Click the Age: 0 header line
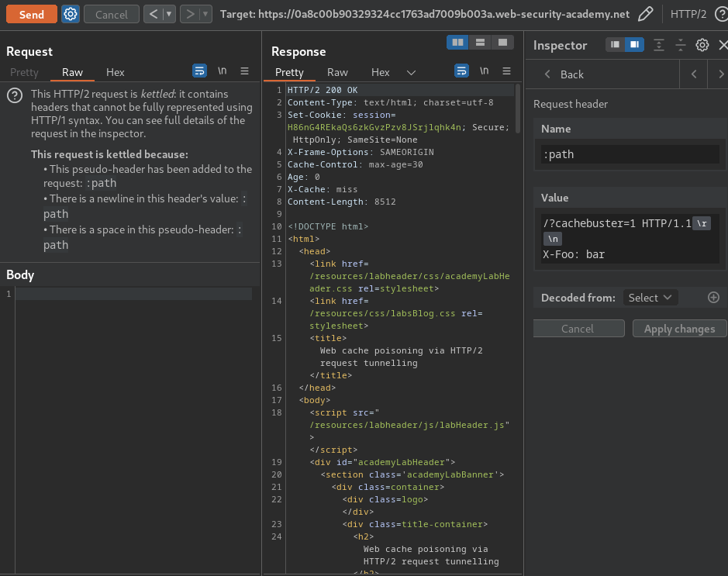This screenshot has width=728, height=576. pos(304,177)
